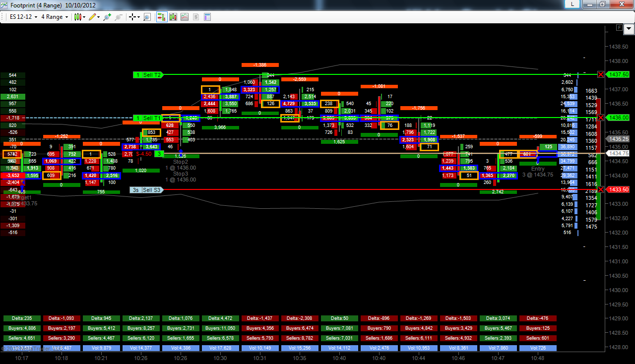Expand the cursor type dropdown arrow
The image size is (635, 364).
pos(139,17)
